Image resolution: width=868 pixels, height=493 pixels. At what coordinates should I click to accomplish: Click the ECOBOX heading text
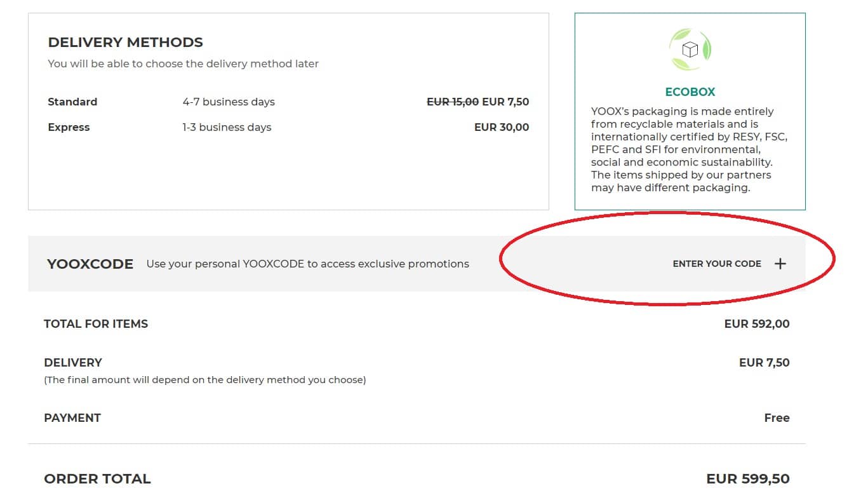click(690, 91)
